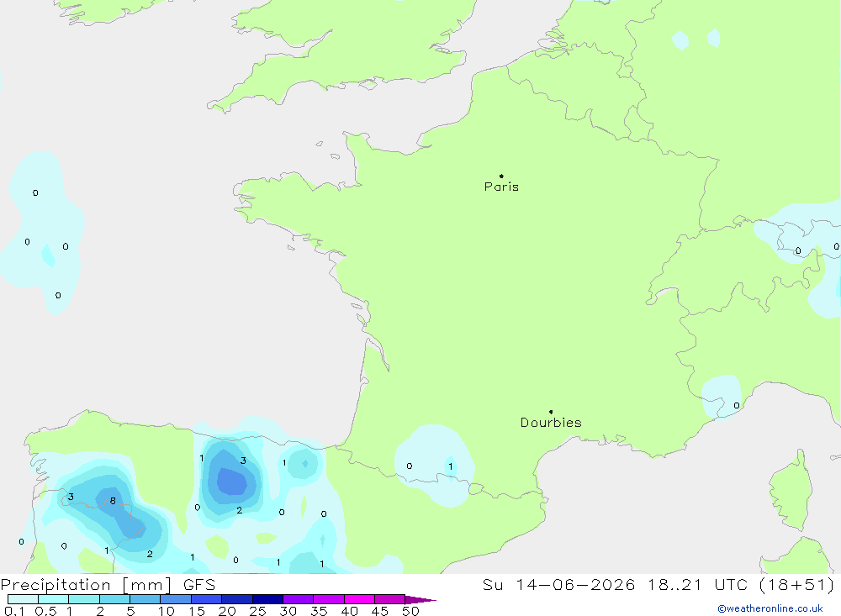Click the Paris city dot marker
841x616 pixels.
click(501, 176)
